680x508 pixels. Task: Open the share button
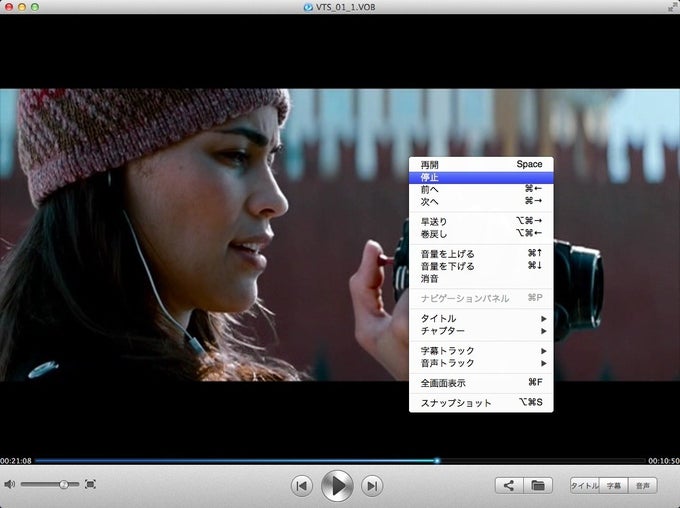509,485
